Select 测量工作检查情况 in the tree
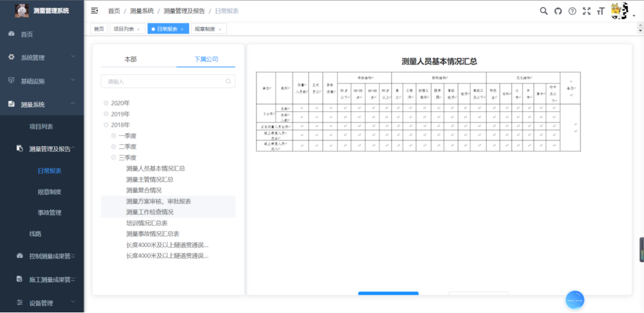The height and width of the screenshot is (313, 644). (150, 212)
